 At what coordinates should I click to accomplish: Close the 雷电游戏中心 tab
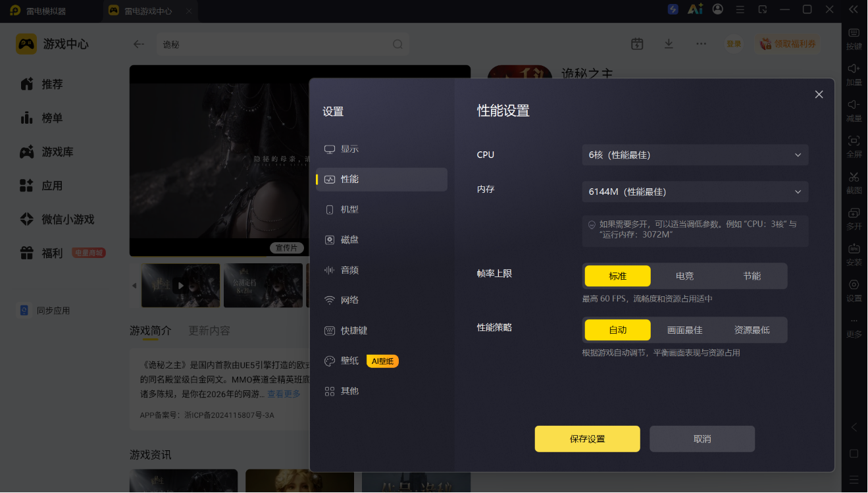(189, 11)
